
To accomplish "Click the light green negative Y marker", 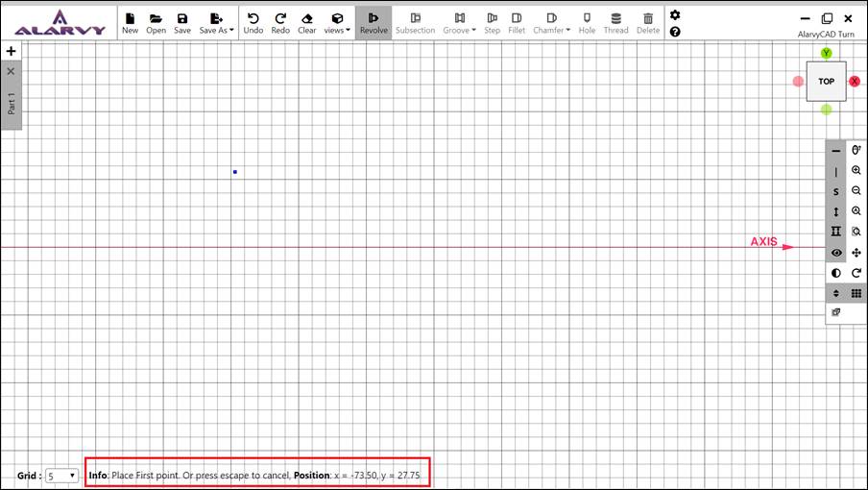I will coord(826,110).
